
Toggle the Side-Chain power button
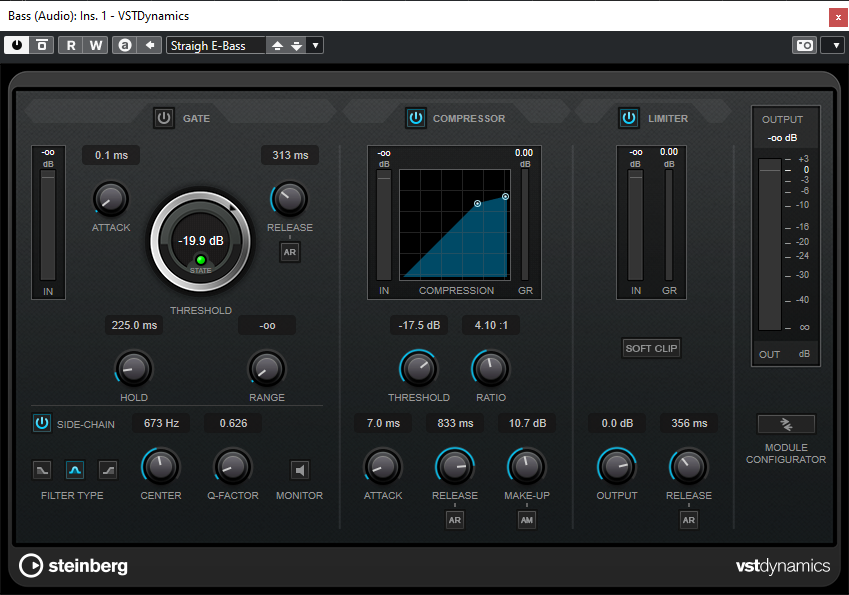coord(42,423)
